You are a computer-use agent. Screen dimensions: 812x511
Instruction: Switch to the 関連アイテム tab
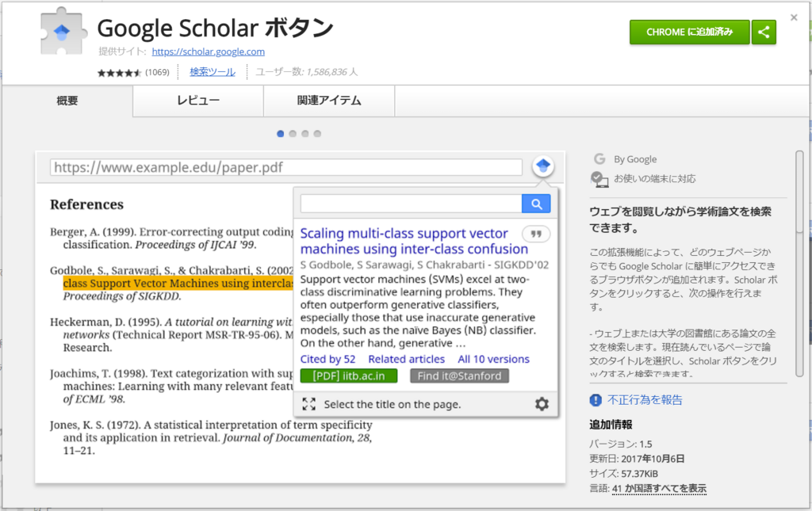click(329, 101)
